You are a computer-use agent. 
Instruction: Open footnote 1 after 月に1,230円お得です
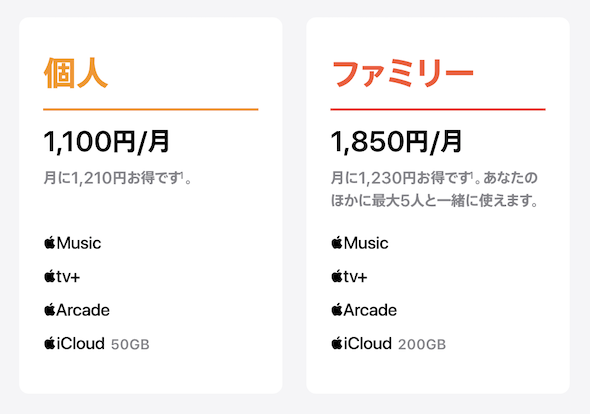click(x=471, y=174)
